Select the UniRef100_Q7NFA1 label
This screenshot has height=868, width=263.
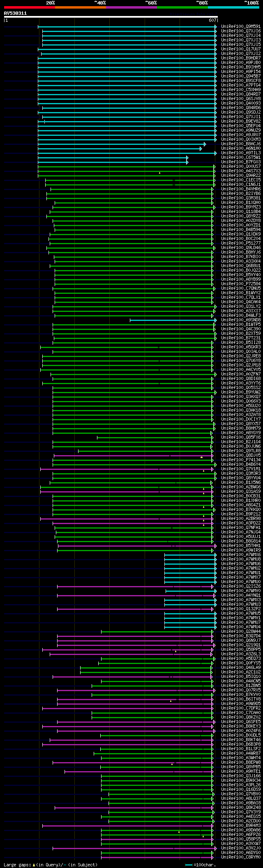[x=241, y=527]
